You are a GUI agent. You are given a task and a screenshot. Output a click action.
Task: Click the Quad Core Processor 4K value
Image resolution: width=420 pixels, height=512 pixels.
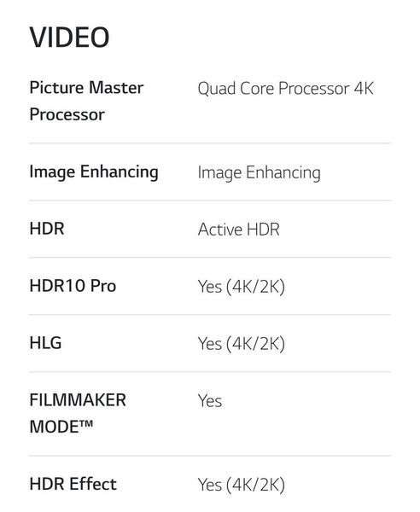click(x=286, y=89)
